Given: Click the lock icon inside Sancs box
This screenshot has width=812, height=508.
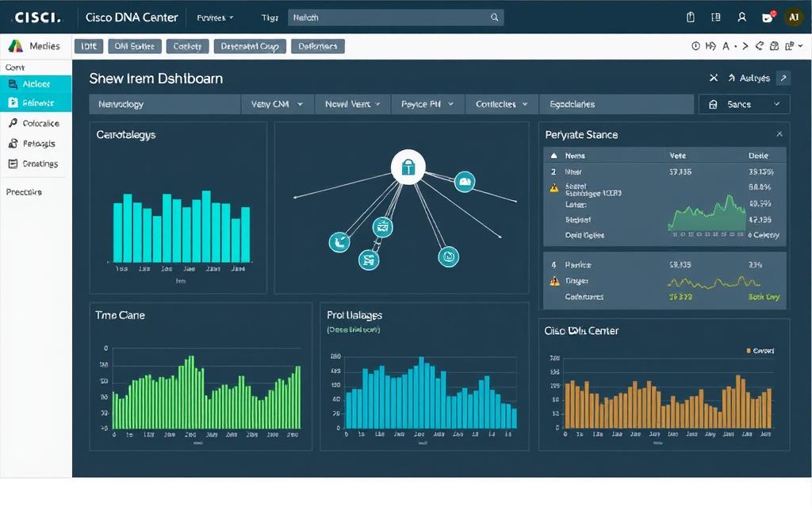Looking at the screenshot, I should 713,104.
